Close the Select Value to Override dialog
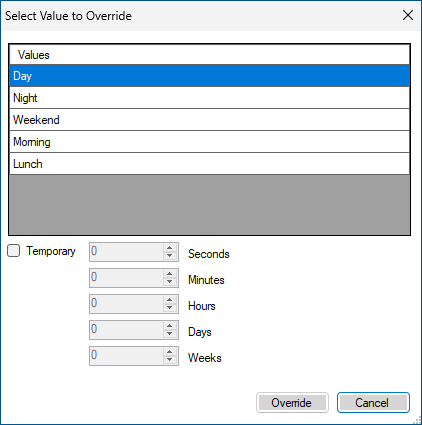 (408, 15)
